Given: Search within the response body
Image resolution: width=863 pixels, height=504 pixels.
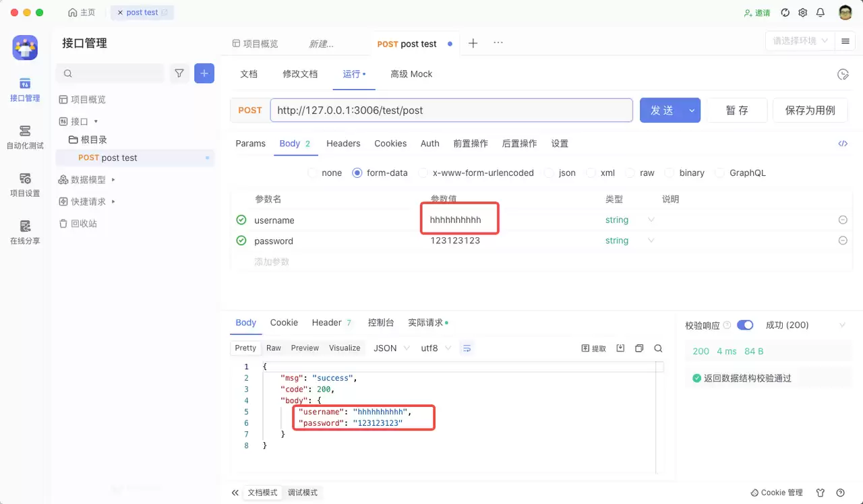Looking at the screenshot, I should [658, 348].
